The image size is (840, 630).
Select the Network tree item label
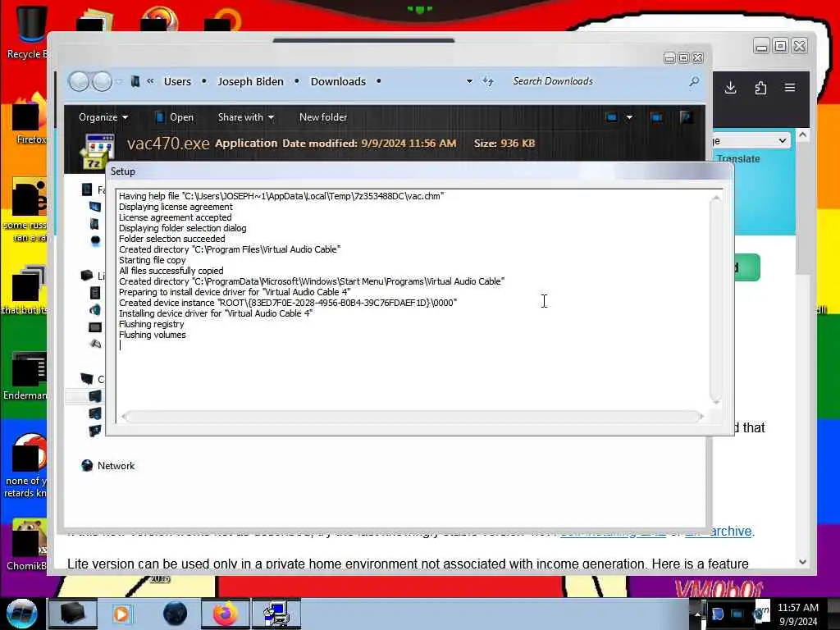click(x=116, y=466)
